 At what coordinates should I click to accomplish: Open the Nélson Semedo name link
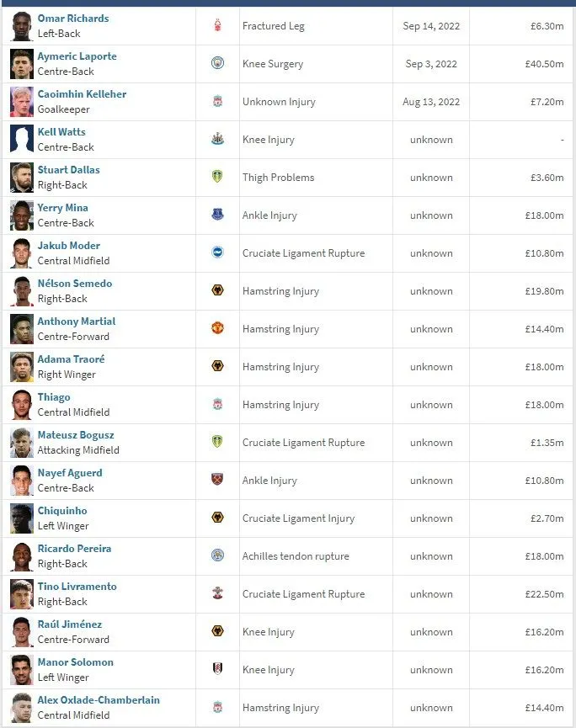click(74, 284)
